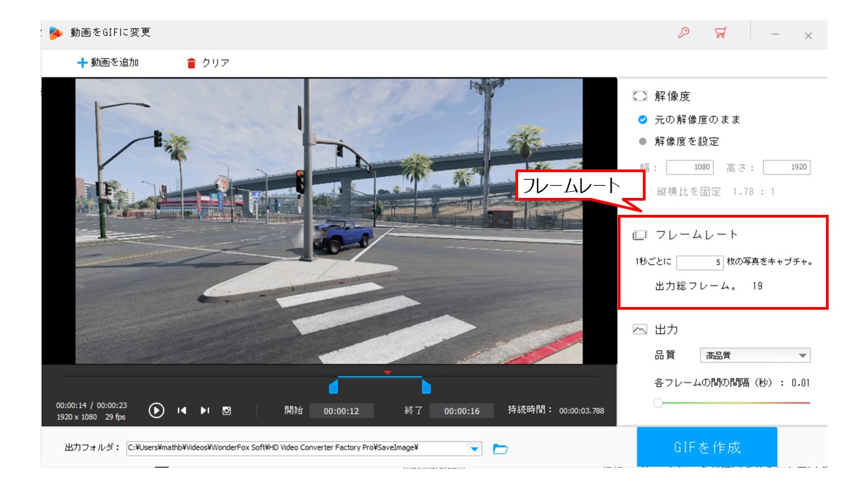Click the 出力 section icon
The image size is (868, 488).
coord(639,329)
